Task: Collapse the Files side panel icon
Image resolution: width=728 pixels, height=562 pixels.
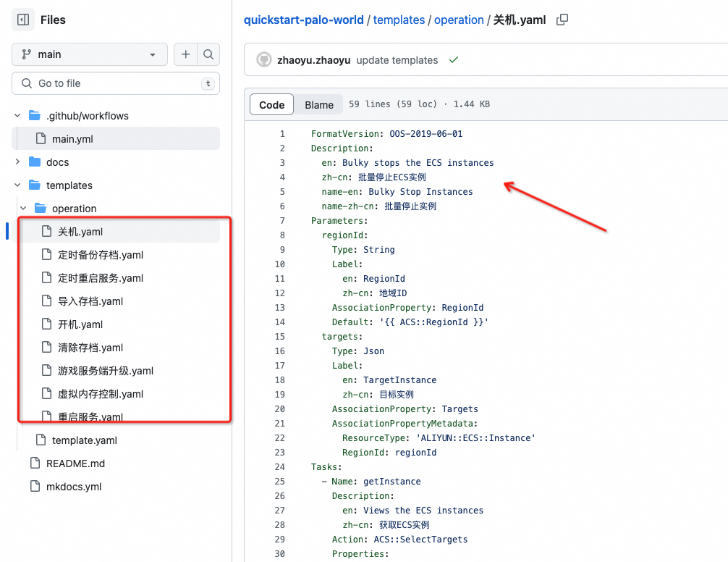Action: (x=23, y=20)
